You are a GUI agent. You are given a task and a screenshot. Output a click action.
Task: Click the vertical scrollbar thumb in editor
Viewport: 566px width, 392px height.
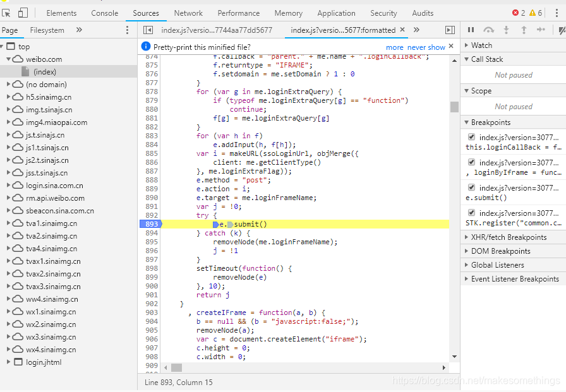point(454,107)
